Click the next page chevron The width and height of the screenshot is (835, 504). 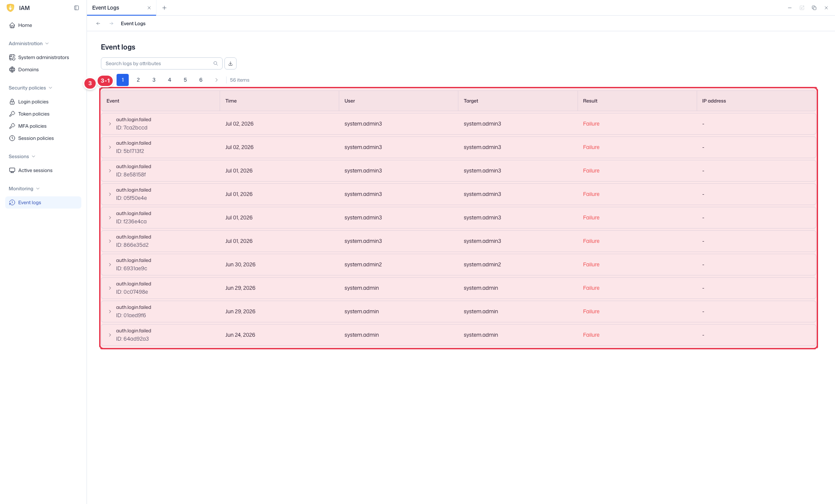click(217, 80)
